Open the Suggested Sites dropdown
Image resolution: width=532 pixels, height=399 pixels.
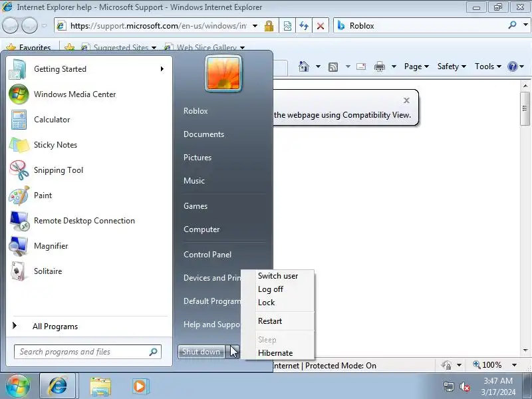point(154,47)
